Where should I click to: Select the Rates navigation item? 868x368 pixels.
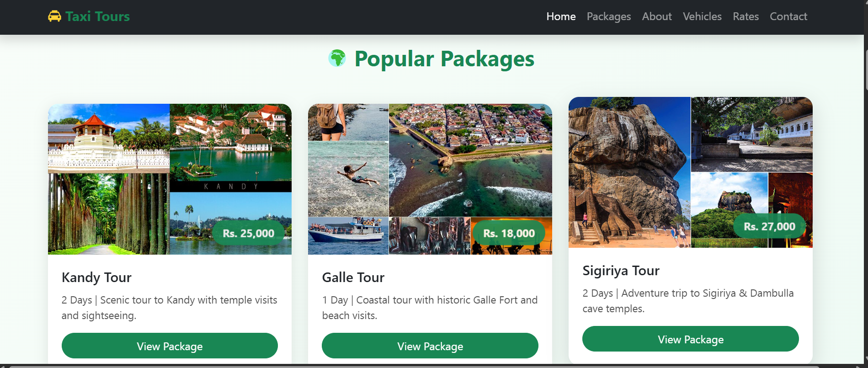746,16
